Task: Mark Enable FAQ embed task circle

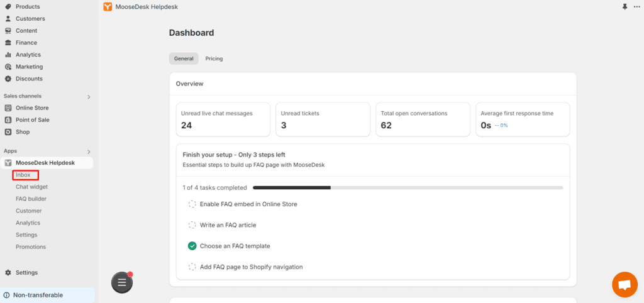Action: pos(192,204)
